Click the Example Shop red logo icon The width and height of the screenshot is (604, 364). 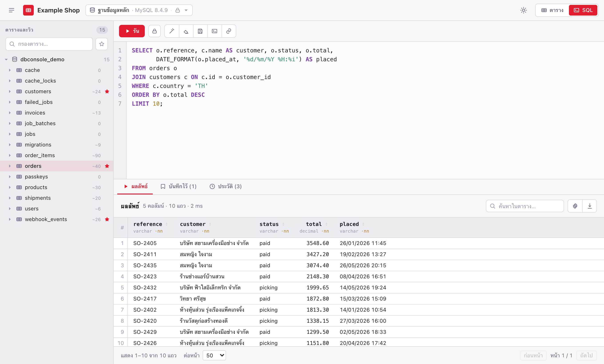point(28,10)
